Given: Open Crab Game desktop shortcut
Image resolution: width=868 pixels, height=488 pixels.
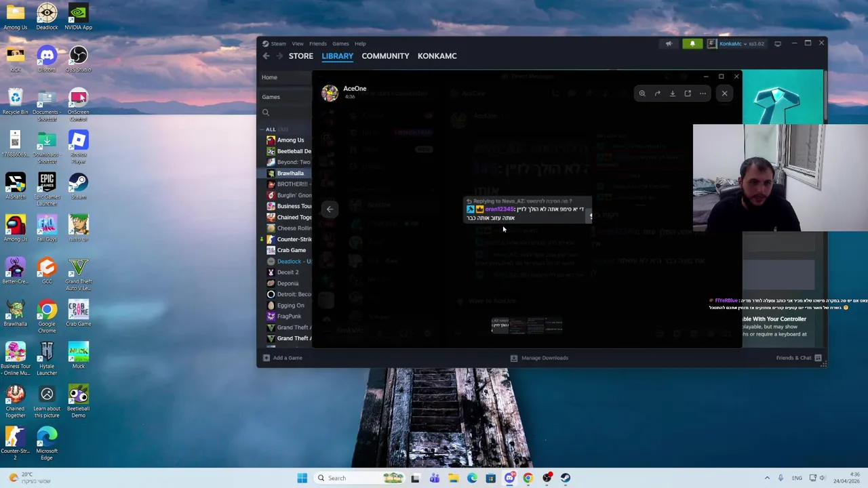Looking at the screenshot, I should tap(78, 313).
